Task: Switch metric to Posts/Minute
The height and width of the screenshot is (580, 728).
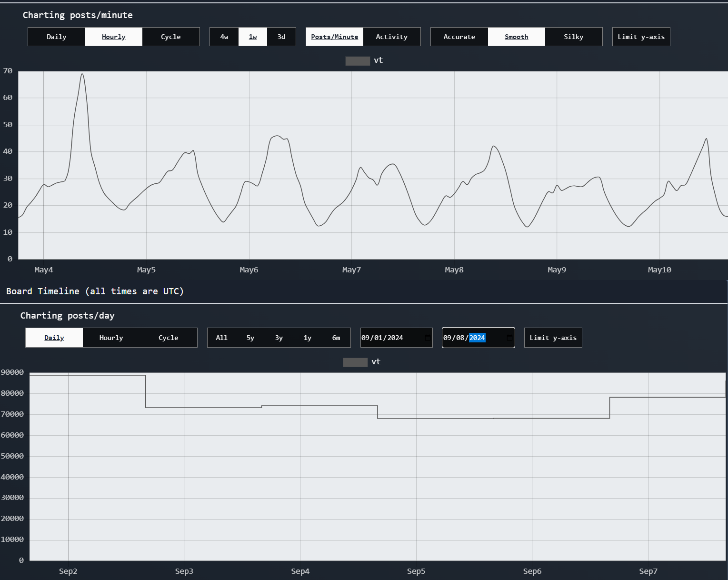Action: pos(335,37)
